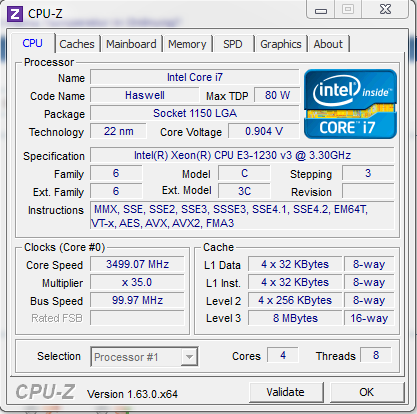Click the Package value Socket 1150 LGA
Screen dimensions: 417x414
click(195, 113)
